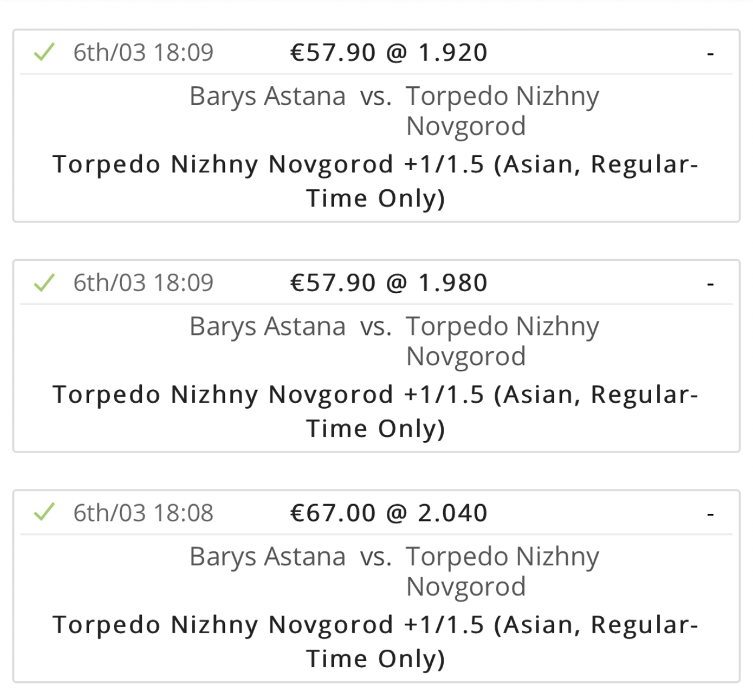Collapse the €57.90 @ 1.920 bet card
The image size is (753, 700).
tap(710, 54)
